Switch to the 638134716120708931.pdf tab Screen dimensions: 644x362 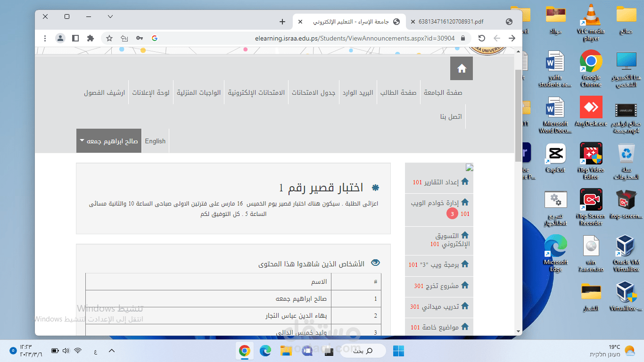pyautogui.click(x=451, y=22)
